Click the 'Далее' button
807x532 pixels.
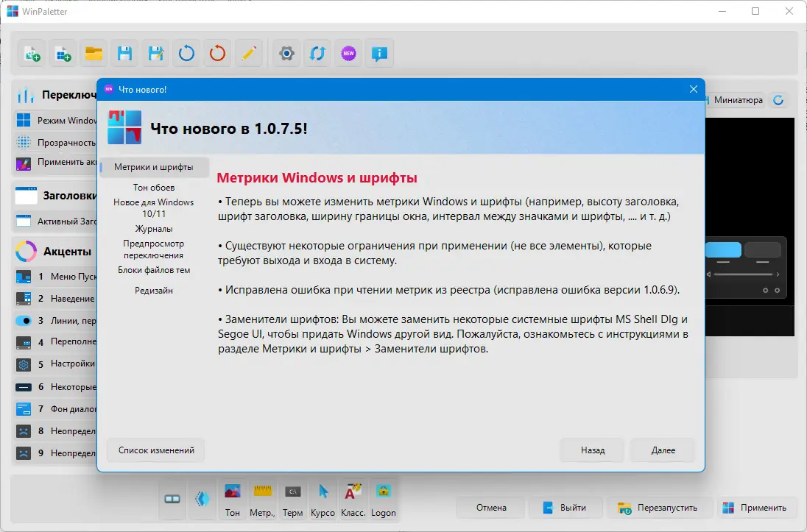[663, 450]
